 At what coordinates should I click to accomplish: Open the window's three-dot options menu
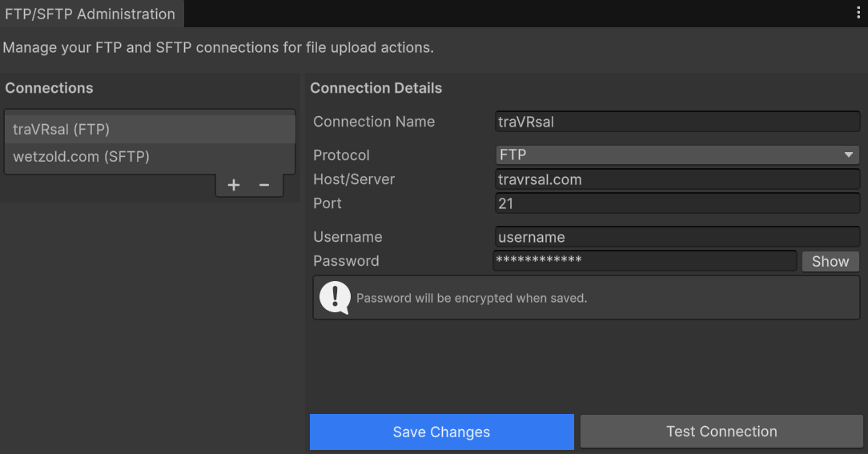(x=858, y=14)
